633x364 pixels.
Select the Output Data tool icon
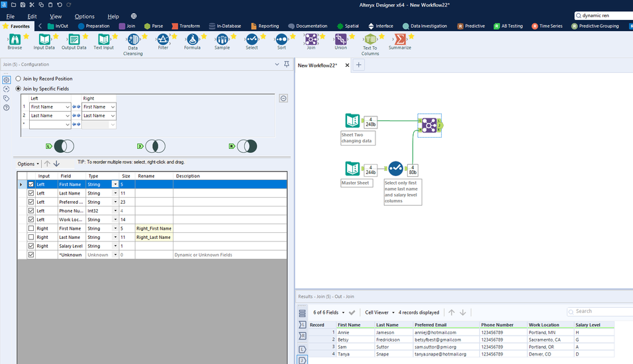74,39
